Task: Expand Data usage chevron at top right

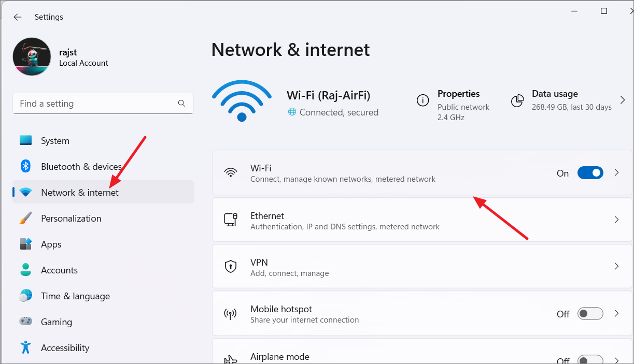Action: point(623,100)
